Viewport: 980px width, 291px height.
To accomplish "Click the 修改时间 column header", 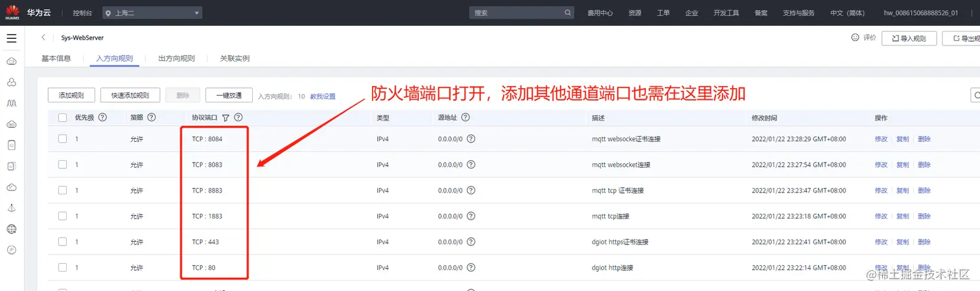I will (x=764, y=118).
